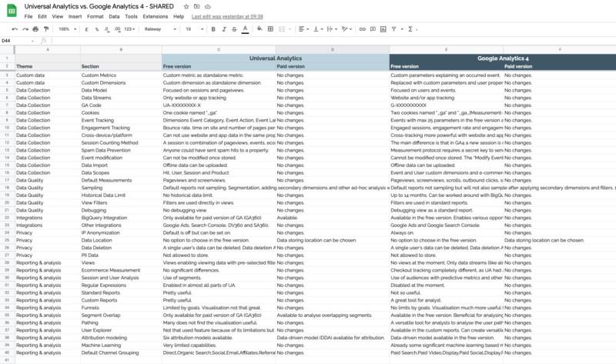Screen dimensions: 616x364
Task: Click the name box showing D44
Action: (17, 41)
